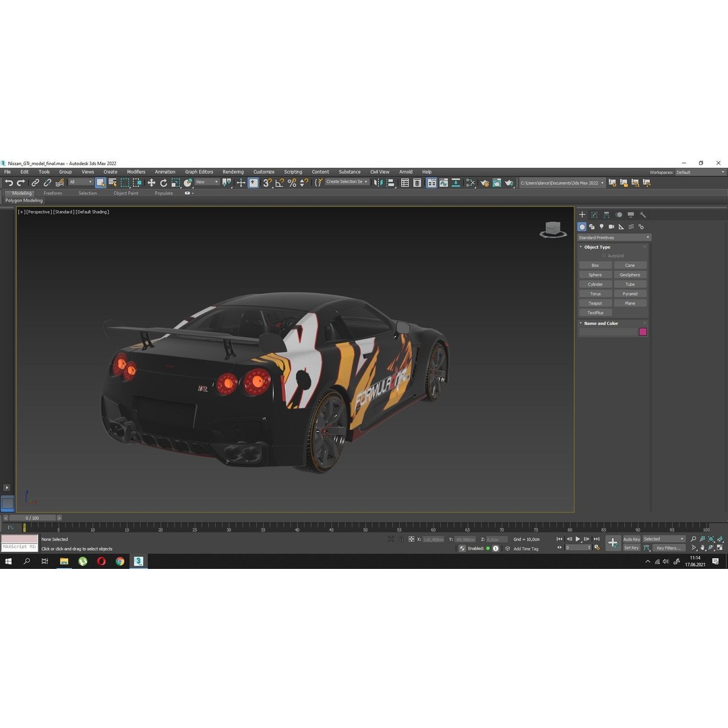Select the Cameras category in the Create panel
The height and width of the screenshot is (728, 728).
point(611,226)
